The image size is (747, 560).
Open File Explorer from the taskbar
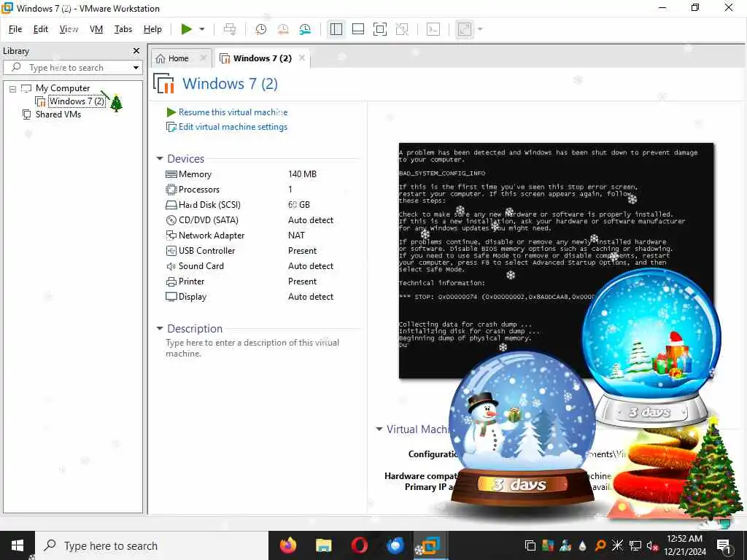[x=323, y=545]
